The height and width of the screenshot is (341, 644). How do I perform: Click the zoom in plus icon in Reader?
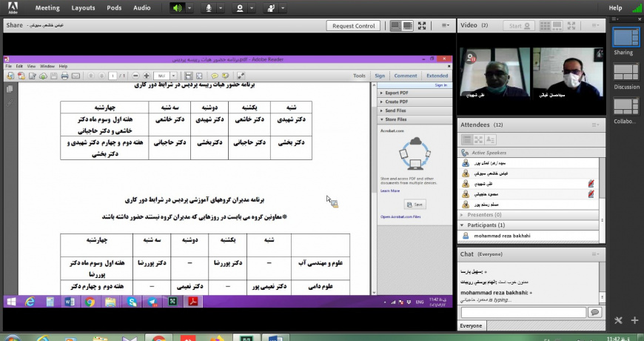click(x=147, y=76)
